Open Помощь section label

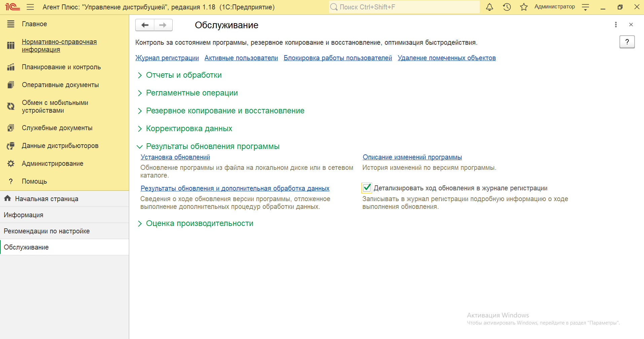[34, 181]
